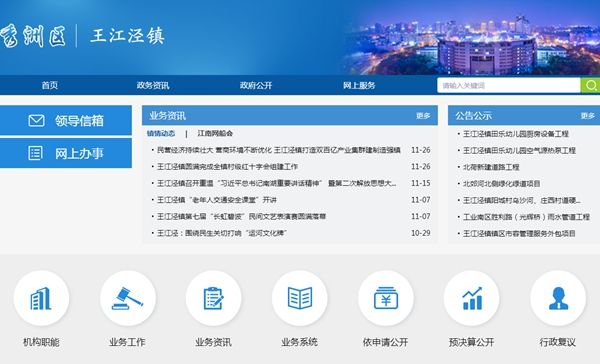Viewport: 600px width, 364px height.
Task: Open news 第七届长虹碧波民间文艺表演赛
Action: pyautogui.click(x=241, y=216)
